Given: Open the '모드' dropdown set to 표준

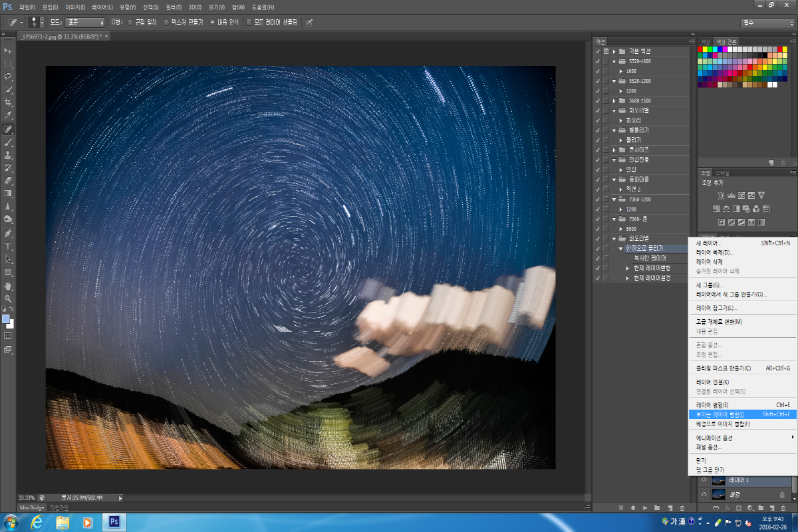Looking at the screenshot, I should (84, 22).
